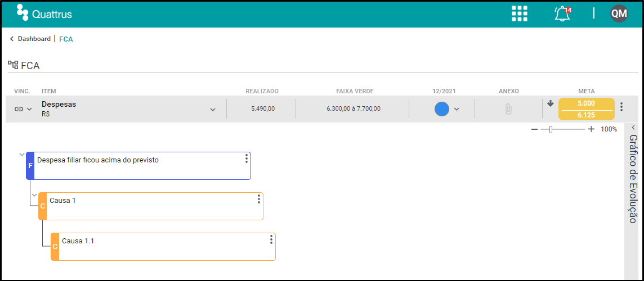The image size is (644, 281).
Task: Collapse the Causa 1 tree node
Action: tap(34, 195)
